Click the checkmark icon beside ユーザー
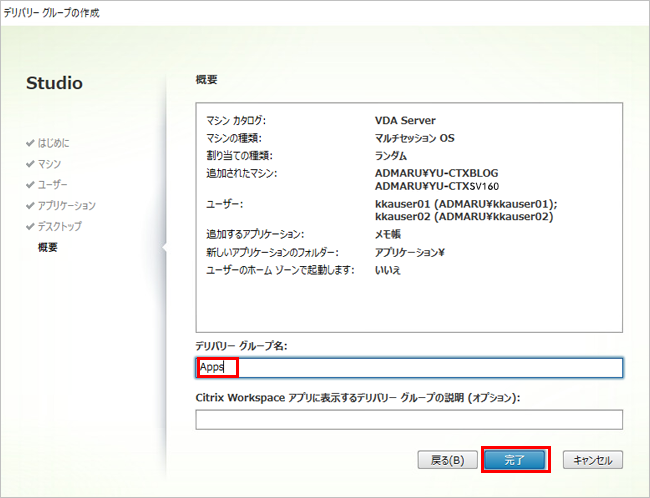This screenshot has width=650, height=498. point(31,185)
